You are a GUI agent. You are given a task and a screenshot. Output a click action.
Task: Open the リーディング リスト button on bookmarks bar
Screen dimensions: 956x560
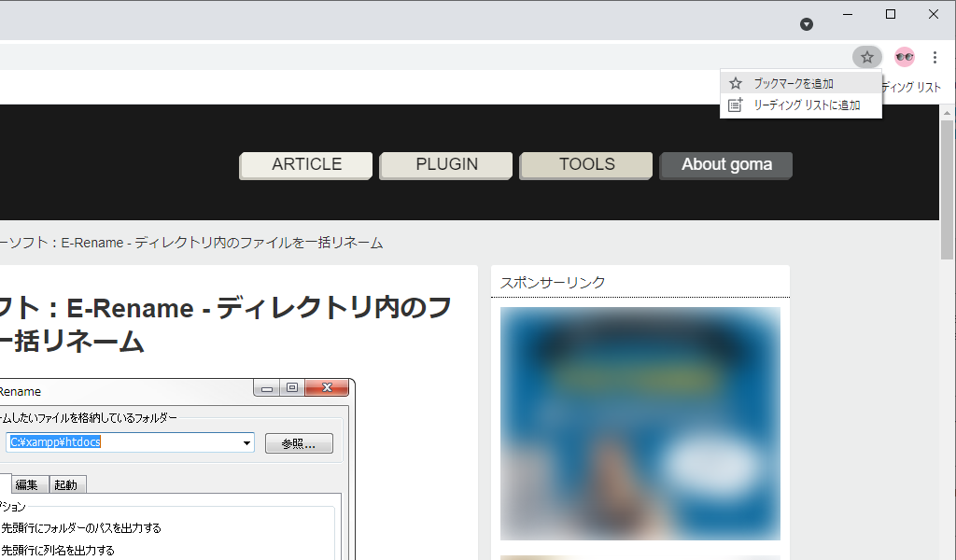pyautogui.click(x=913, y=87)
